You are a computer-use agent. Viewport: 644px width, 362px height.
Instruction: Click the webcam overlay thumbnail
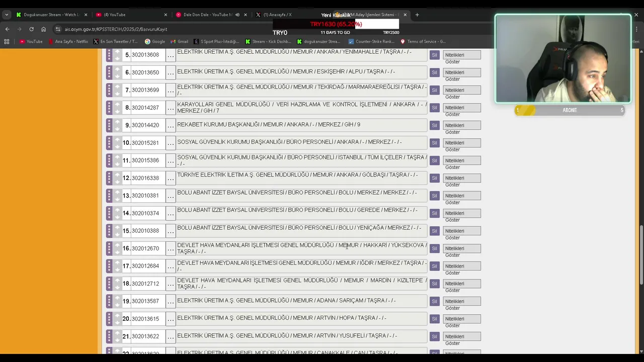point(563,59)
